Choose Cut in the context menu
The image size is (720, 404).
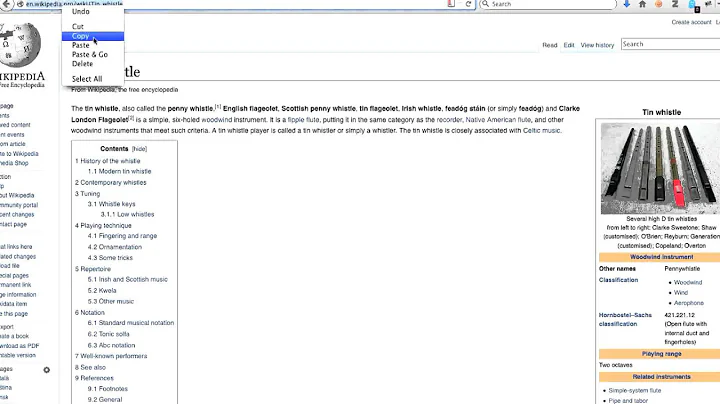tap(93, 27)
